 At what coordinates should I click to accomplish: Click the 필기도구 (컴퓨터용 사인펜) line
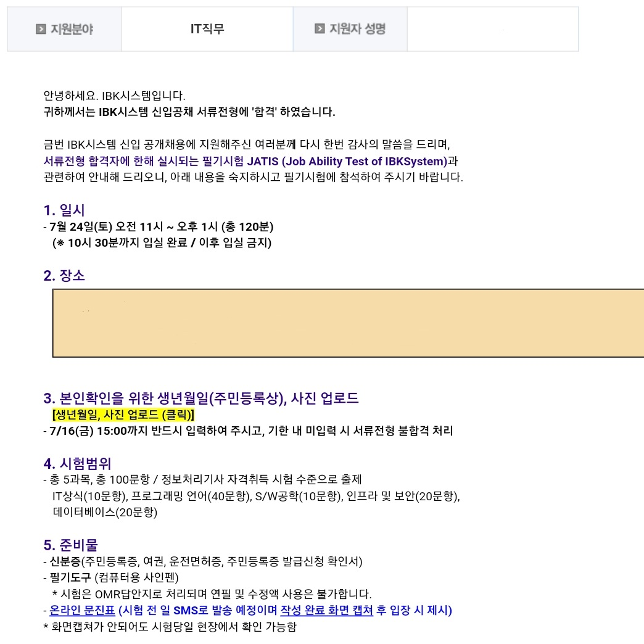(x=111, y=578)
